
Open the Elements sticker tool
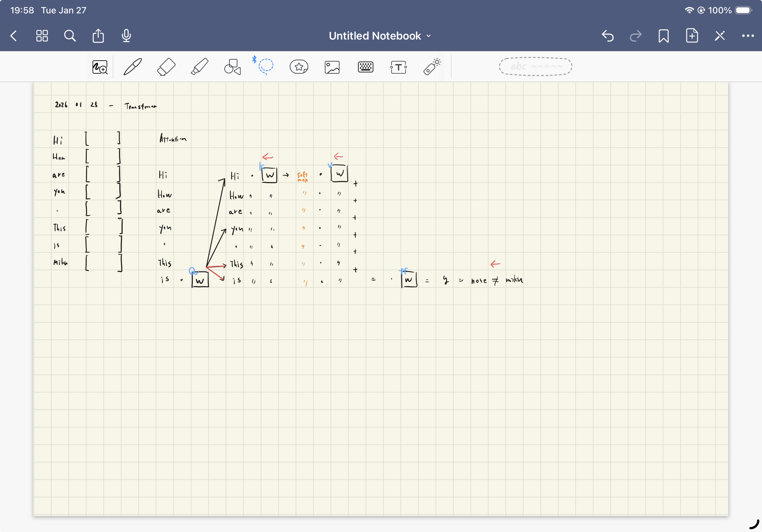coord(299,67)
